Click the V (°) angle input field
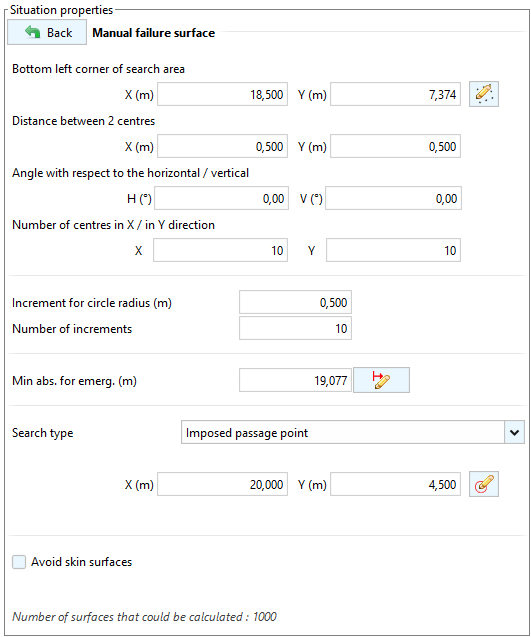Viewport: 531px width, 637px height. (x=393, y=198)
